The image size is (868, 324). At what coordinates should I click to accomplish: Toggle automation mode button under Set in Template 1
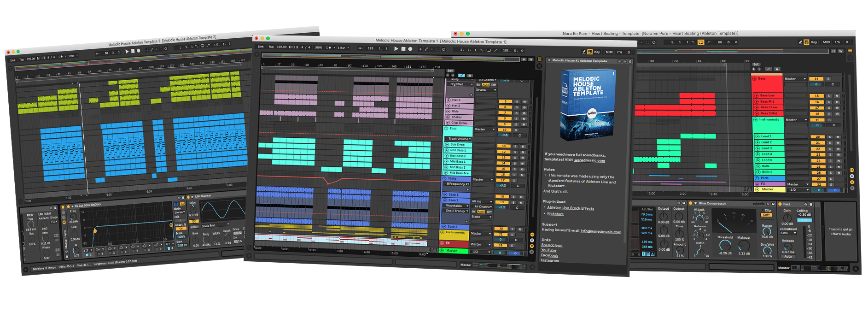pyautogui.click(x=461, y=75)
